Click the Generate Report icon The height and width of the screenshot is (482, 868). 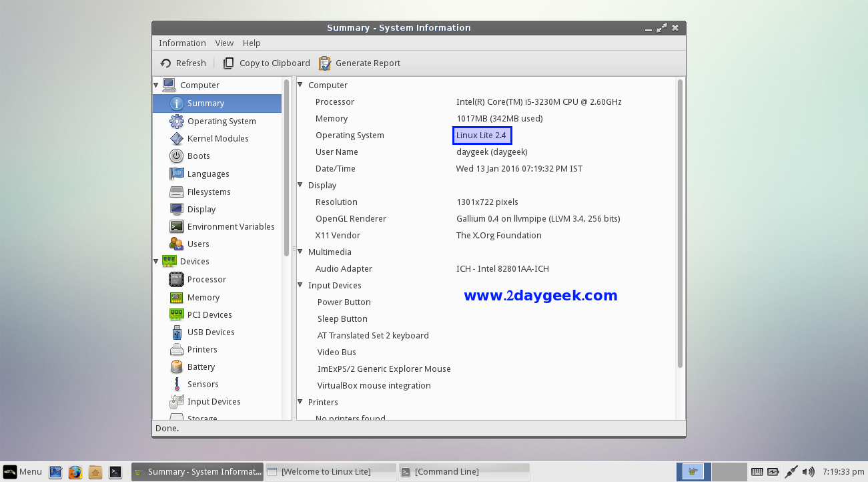[325, 63]
